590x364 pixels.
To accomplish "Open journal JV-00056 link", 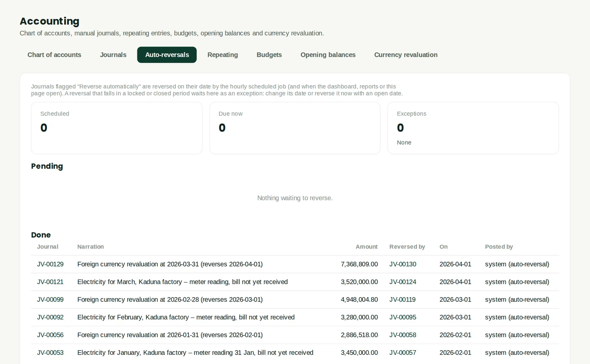I will coord(50,335).
